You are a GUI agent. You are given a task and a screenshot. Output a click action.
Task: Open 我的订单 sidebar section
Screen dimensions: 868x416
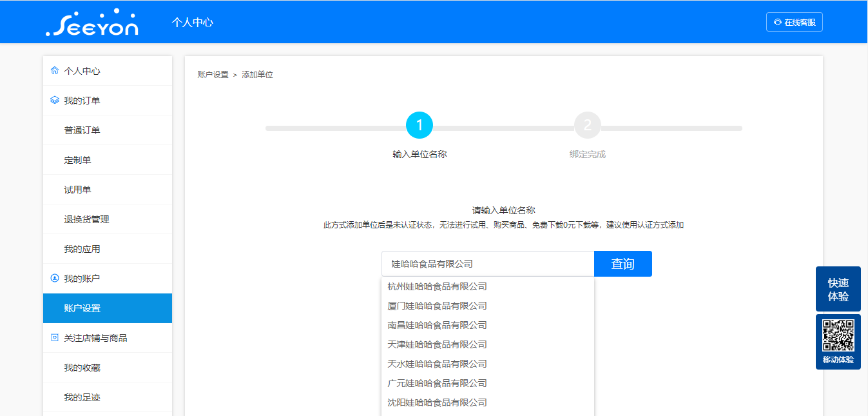[x=108, y=101]
